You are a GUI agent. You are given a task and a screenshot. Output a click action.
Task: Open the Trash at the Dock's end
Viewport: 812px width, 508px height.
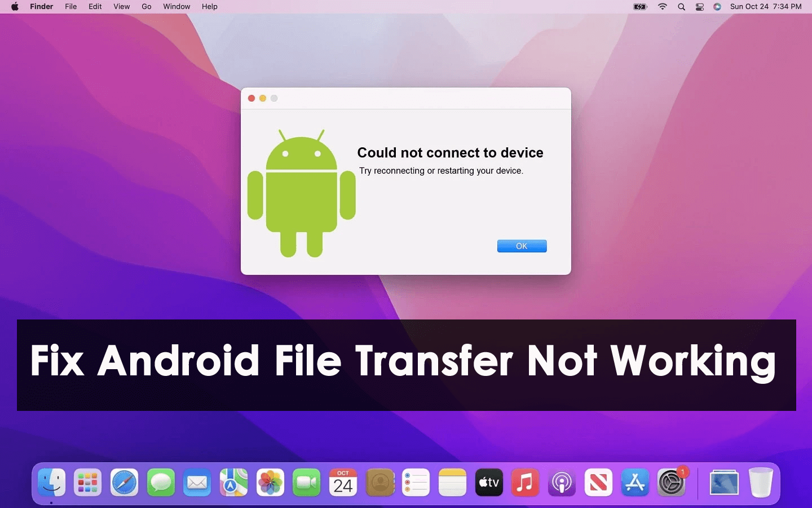[x=761, y=483]
